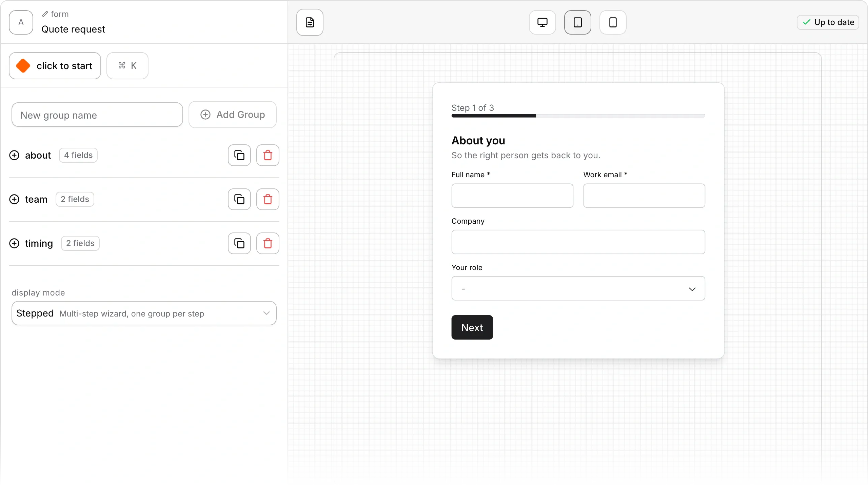
Task: Expand the timing group plus icon
Action: tap(14, 243)
